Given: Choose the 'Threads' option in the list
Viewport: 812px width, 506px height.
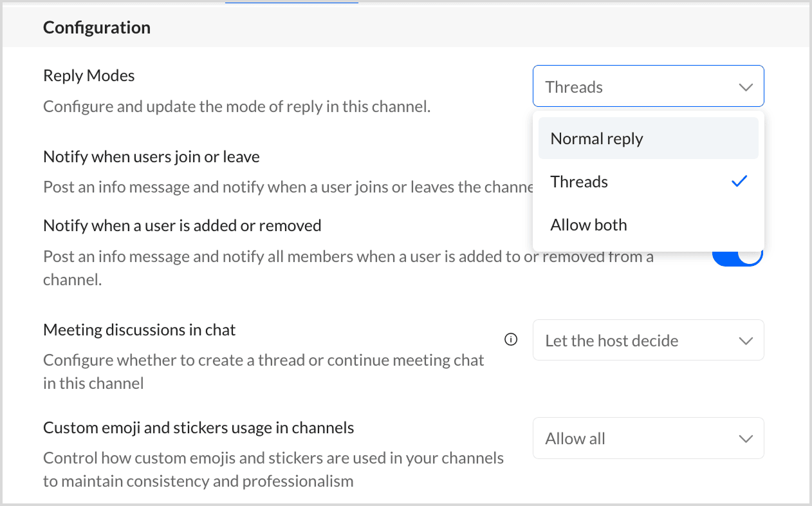Looking at the screenshot, I should click(x=579, y=182).
